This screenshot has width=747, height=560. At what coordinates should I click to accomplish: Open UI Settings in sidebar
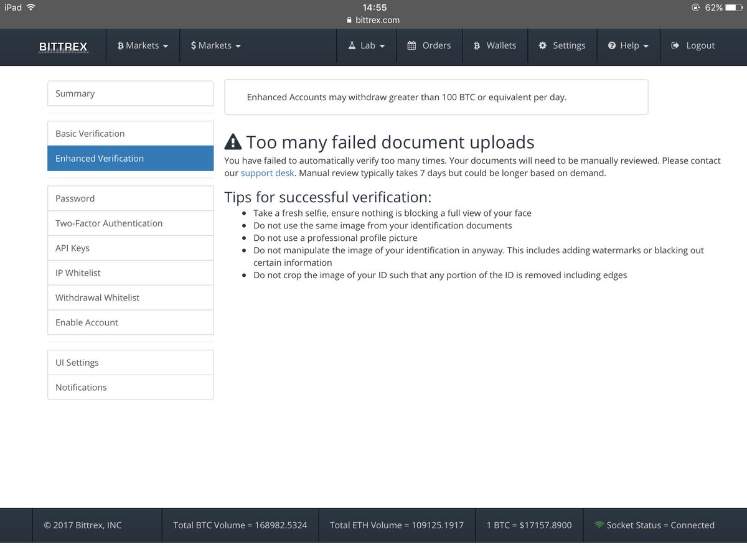point(131,363)
